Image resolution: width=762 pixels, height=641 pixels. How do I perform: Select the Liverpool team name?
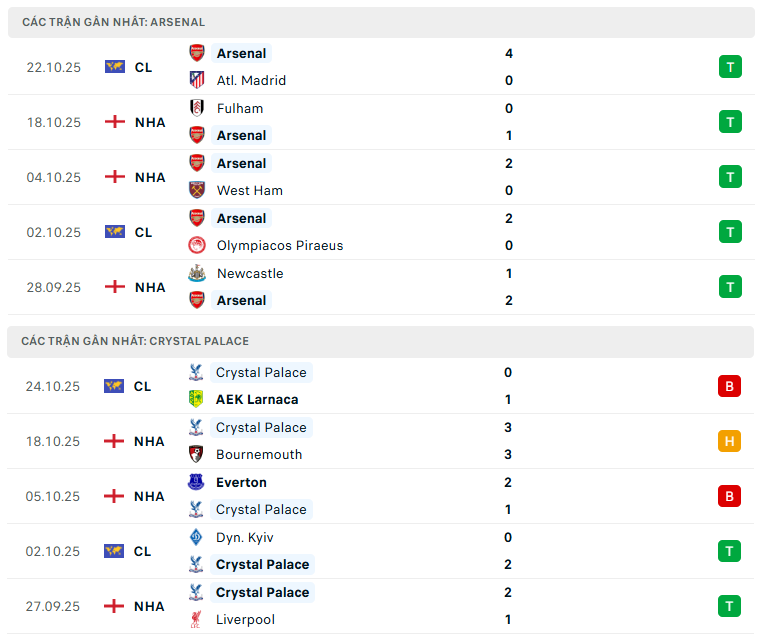pos(245,619)
